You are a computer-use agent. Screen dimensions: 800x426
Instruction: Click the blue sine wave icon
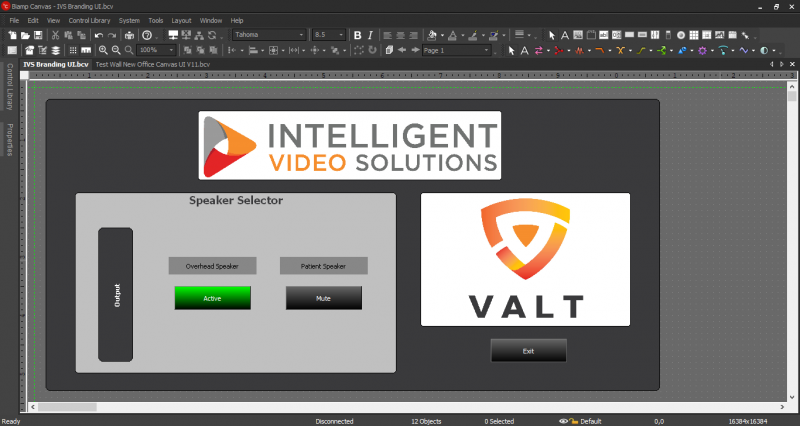743,50
